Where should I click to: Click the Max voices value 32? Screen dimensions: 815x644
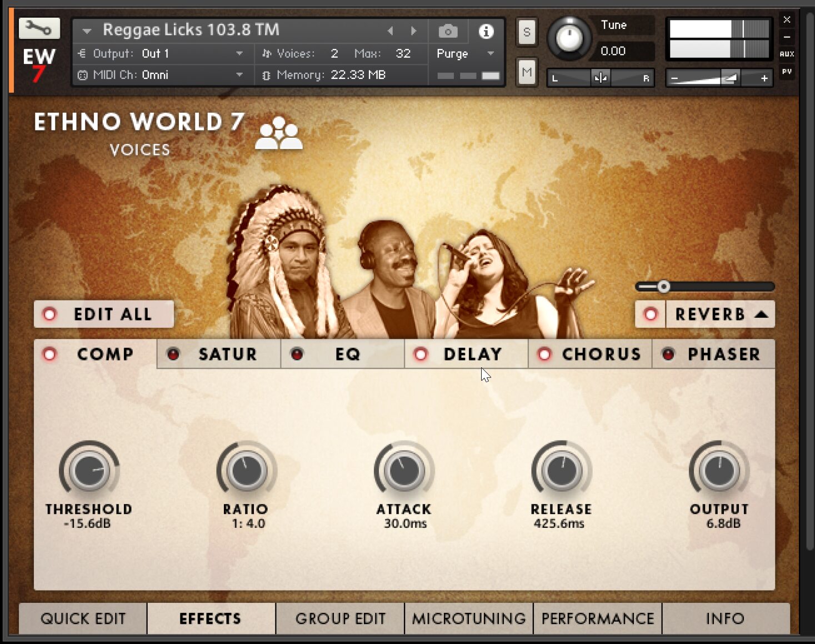point(403,53)
